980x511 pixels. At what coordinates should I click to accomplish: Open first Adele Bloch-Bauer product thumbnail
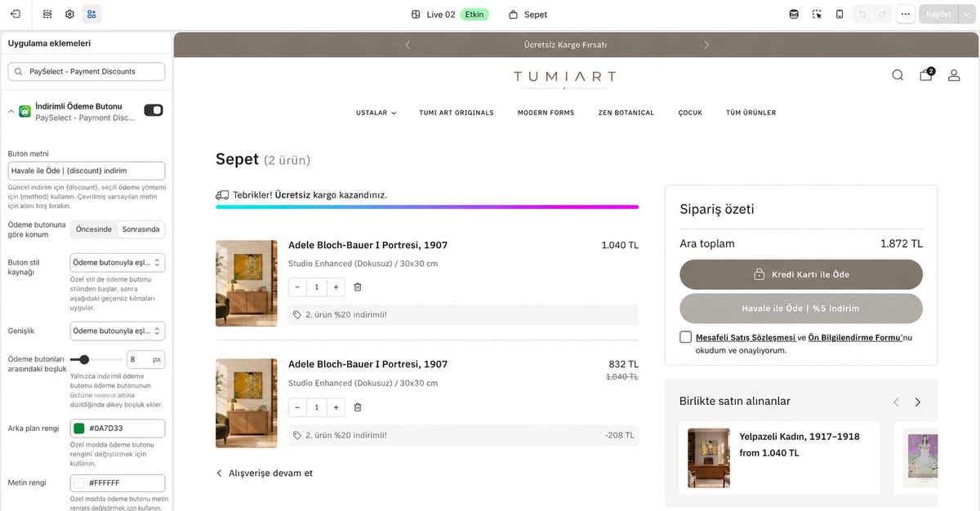[247, 283]
